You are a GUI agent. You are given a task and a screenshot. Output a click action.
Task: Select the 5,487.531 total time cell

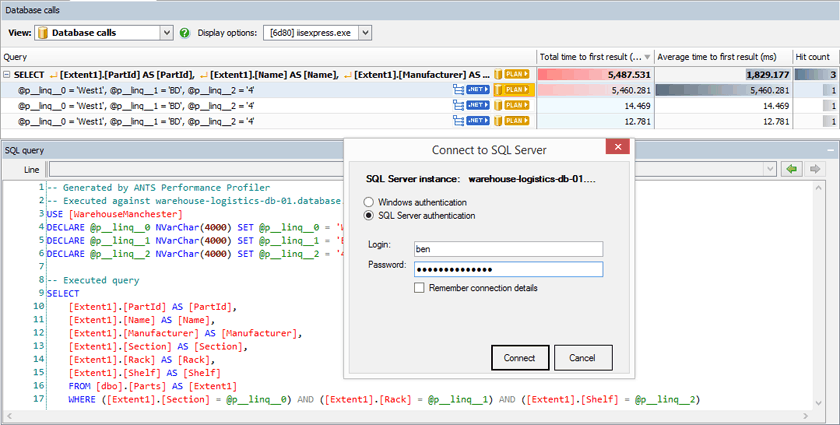[x=595, y=74]
